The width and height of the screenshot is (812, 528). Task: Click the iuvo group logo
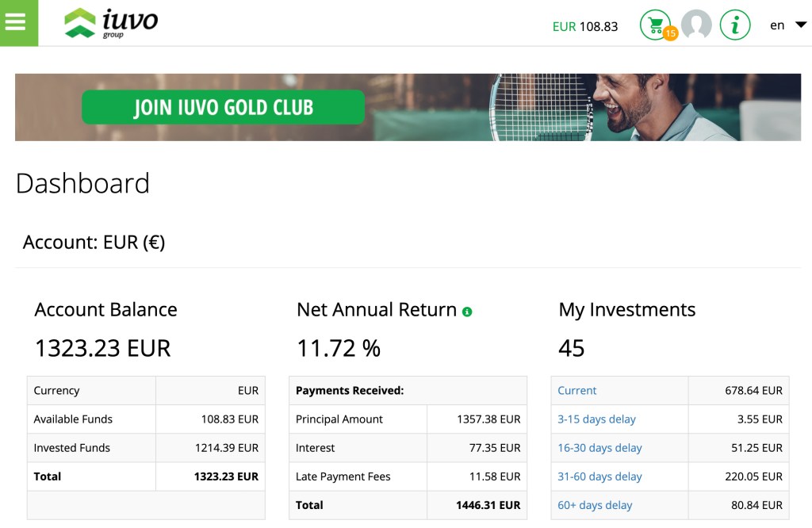[x=111, y=23]
